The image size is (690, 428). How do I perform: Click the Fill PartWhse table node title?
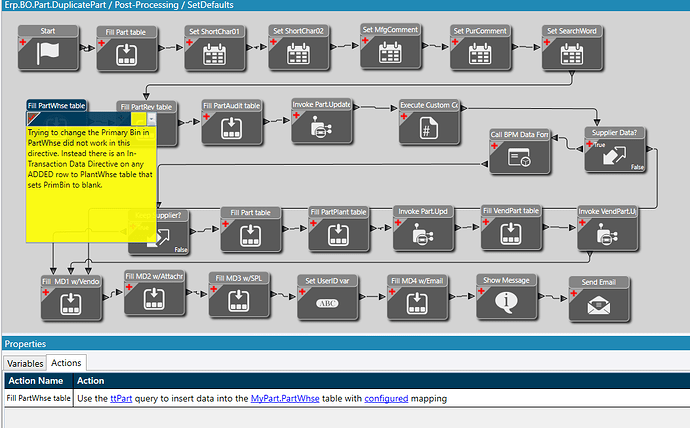point(56,106)
